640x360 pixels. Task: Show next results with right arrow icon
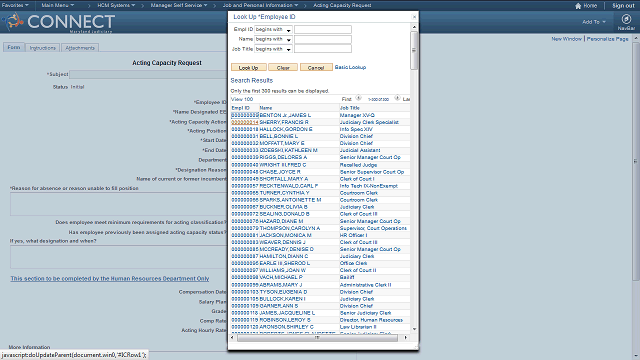click(x=397, y=98)
